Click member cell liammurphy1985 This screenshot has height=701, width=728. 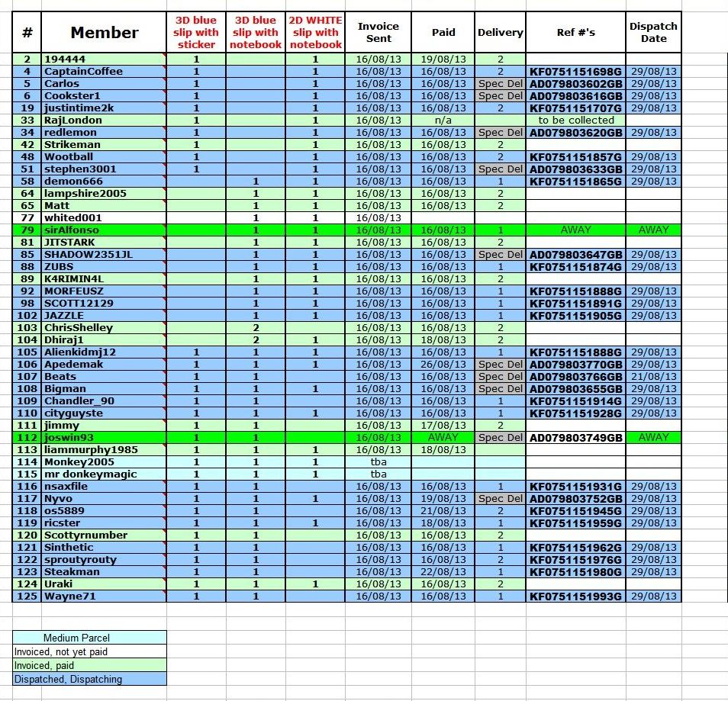[104, 450]
